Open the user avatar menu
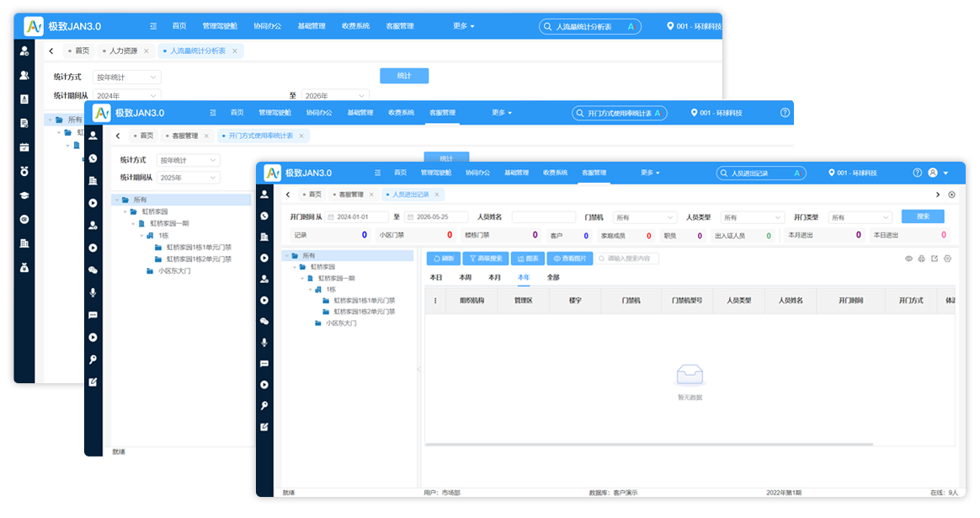 (x=933, y=173)
